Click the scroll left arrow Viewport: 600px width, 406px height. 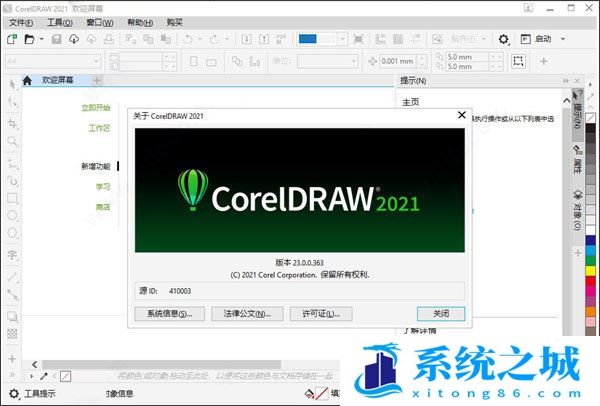click(x=35, y=364)
